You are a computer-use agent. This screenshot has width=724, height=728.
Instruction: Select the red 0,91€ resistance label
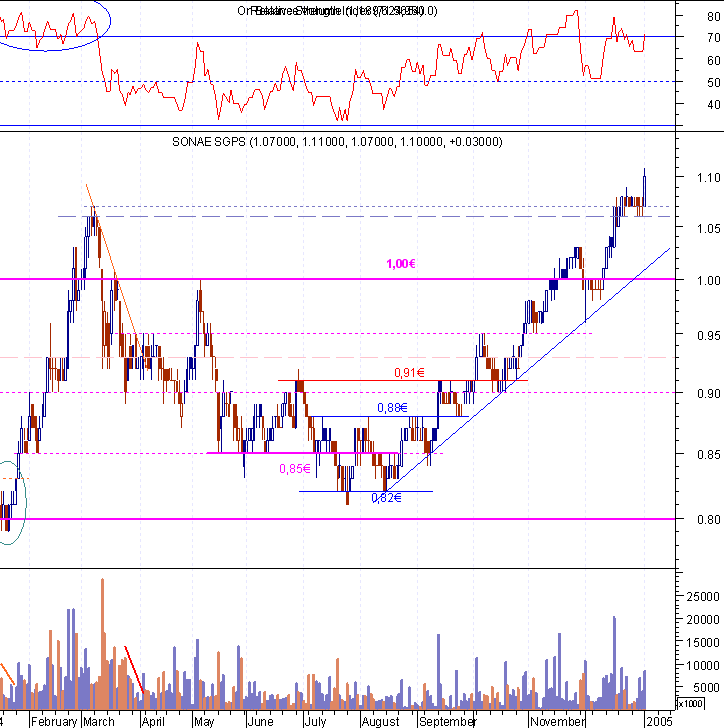pos(409,372)
